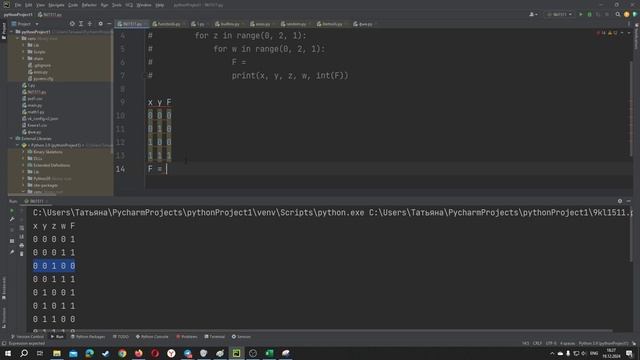Click the collapse all icon in Project panel

pyautogui.click(x=90, y=24)
